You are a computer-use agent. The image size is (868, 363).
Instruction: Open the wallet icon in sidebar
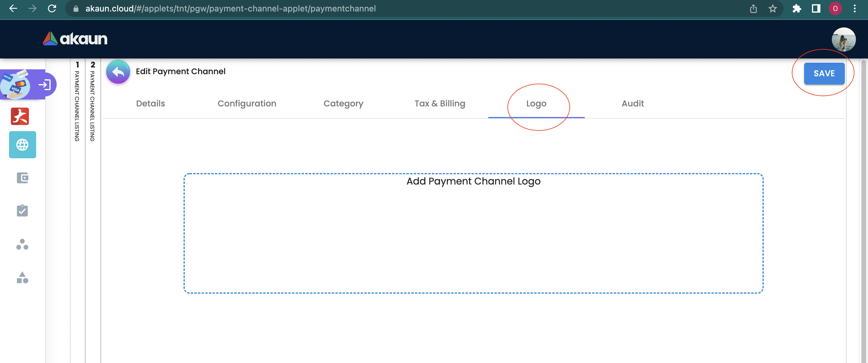pyautogui.click(x=22, y=178)
